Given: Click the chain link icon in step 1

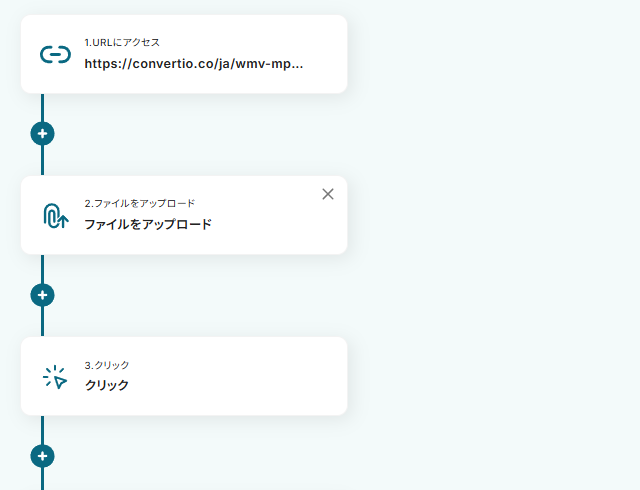Looking at the screenshot, I should click(x=55, y=55).
